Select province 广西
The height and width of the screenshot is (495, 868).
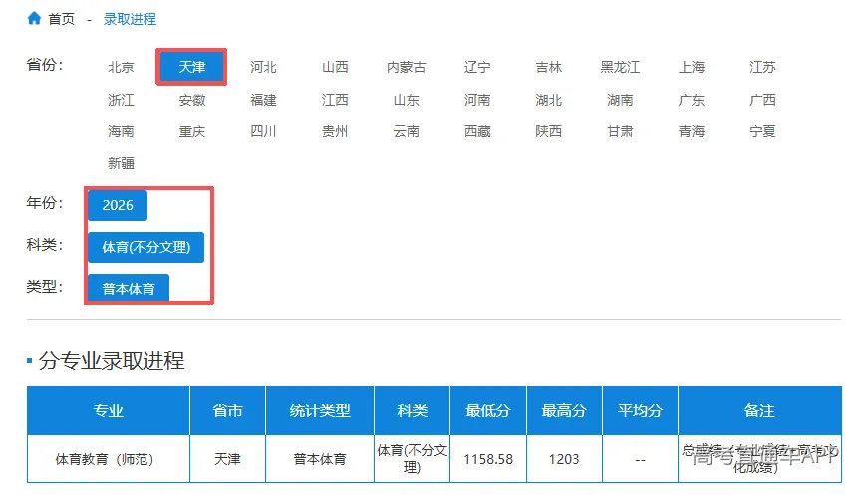coord(762,100)
